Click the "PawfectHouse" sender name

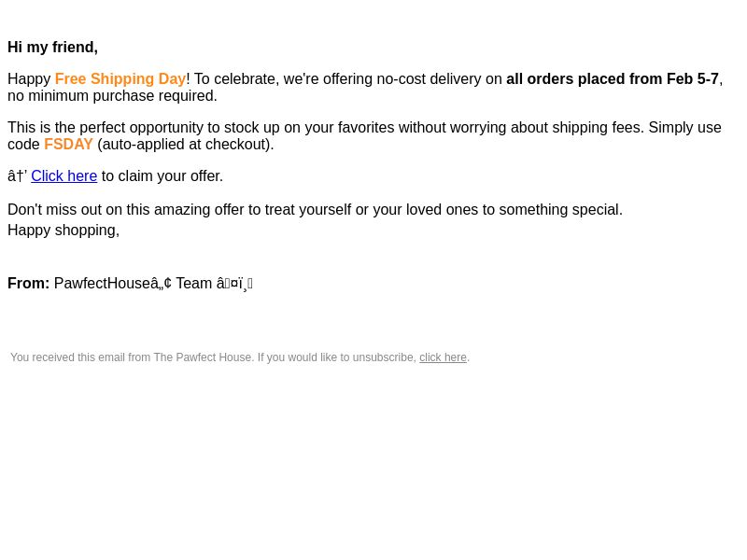pyautogui.click(x=102, y=284)
